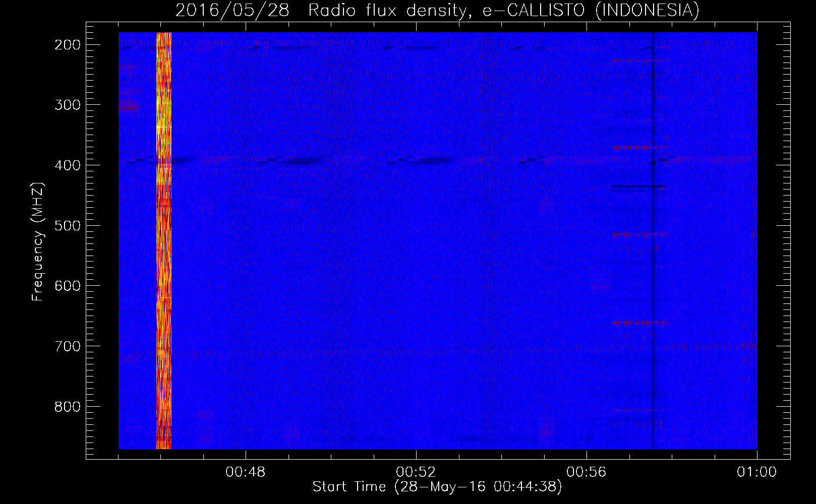
Task: Click the 800 frequency tick label
Action: point(67,406)
